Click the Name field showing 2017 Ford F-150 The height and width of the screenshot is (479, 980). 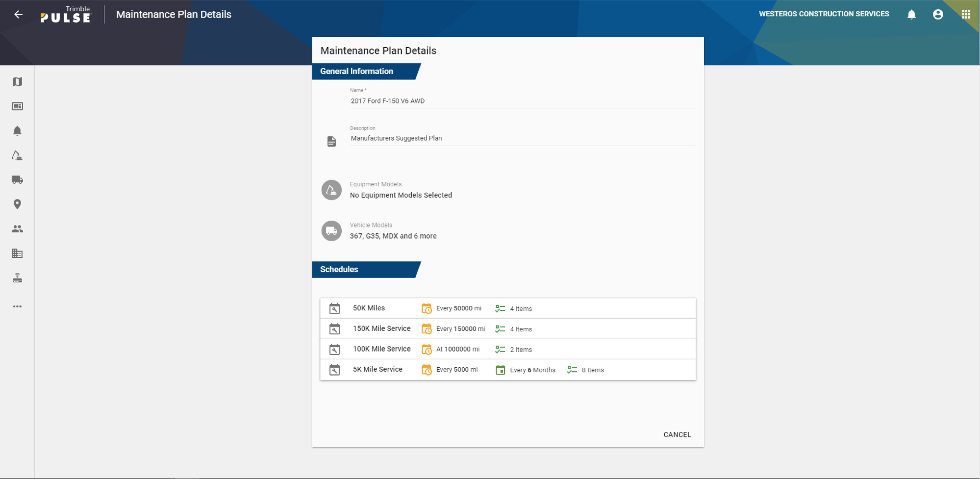point(387,101)
